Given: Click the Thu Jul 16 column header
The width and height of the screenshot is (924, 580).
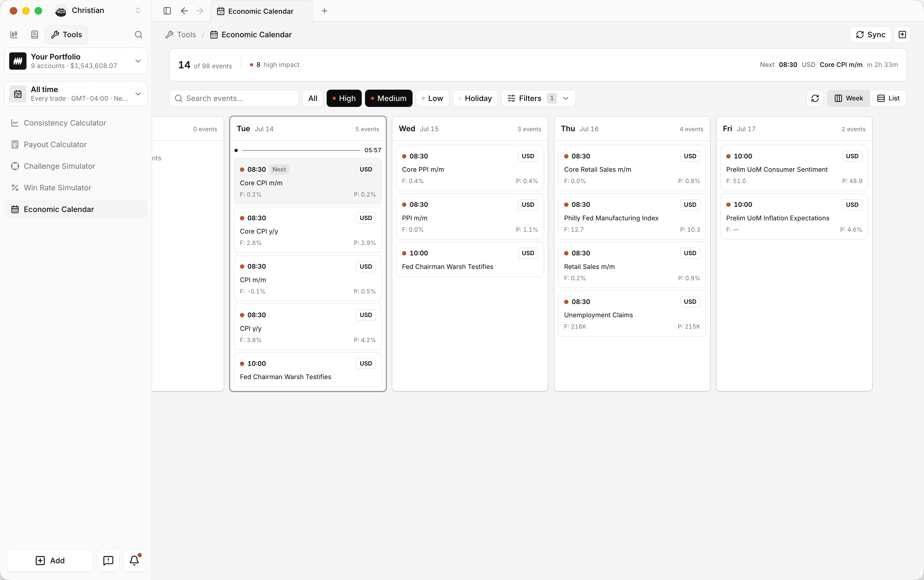Looking at the screenshot, I should pos(632,129).
